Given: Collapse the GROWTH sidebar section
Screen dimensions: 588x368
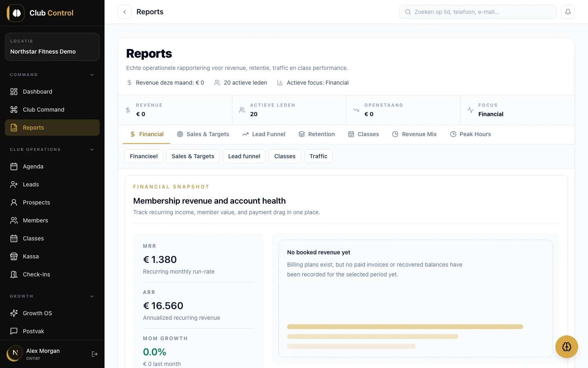Looking at the screenshot, I should point(52,296).
